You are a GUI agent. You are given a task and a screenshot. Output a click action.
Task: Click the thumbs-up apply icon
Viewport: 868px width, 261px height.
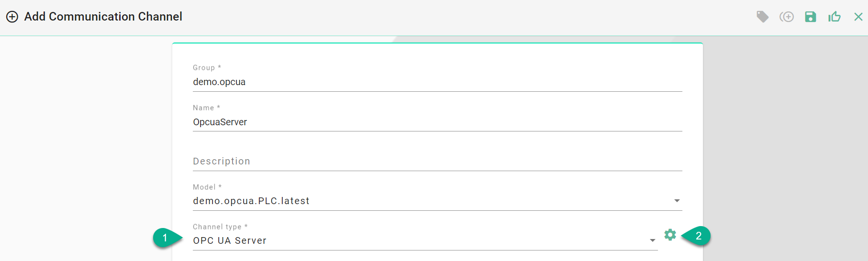click(834, 17)
